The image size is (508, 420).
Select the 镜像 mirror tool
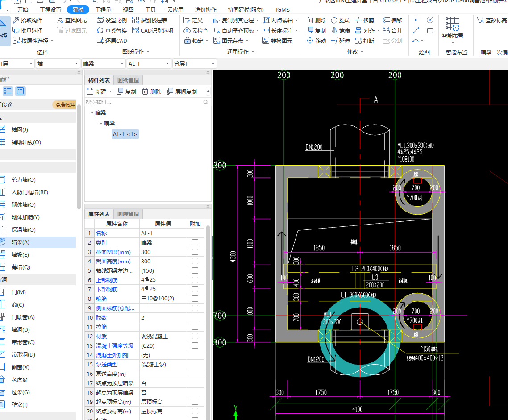(340, 30)
